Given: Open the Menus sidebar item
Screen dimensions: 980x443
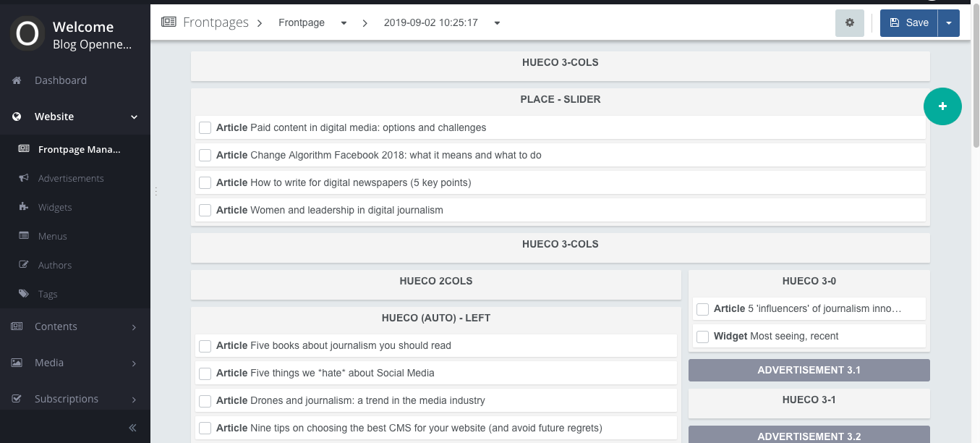Looking at the screenshot, I should (53, 236).
